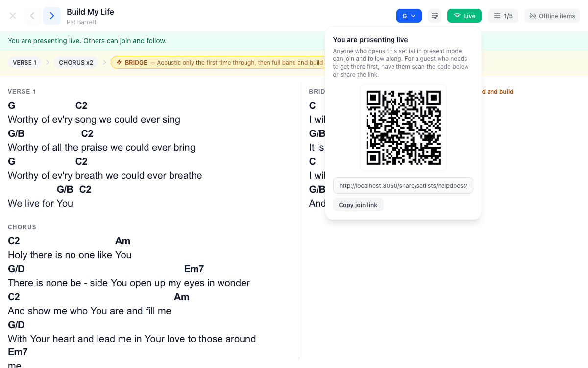Click the VERSE 1 section heading
Viewport: 588px width, 368px height.
(22, 92)
